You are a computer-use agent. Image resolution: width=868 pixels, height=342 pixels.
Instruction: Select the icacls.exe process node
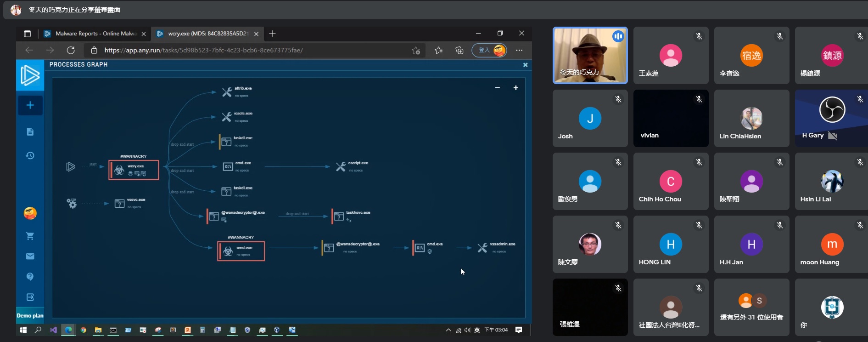point(237,117)
